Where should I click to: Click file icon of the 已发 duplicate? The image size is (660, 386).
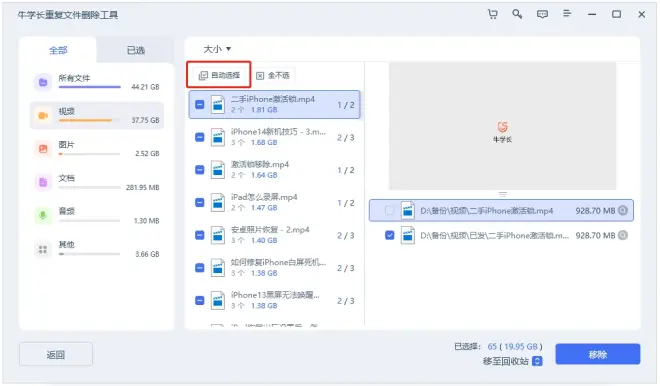[407, 235]
